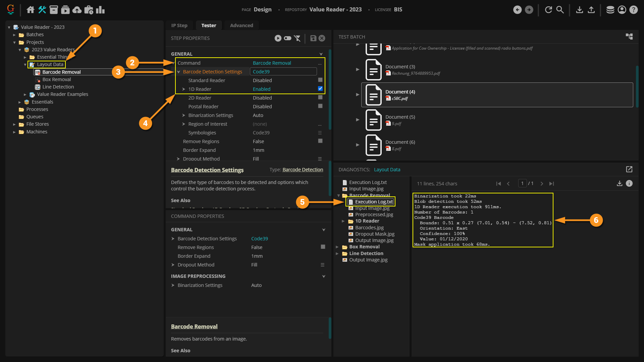Open the Home page icon

(x=31, y=10)
